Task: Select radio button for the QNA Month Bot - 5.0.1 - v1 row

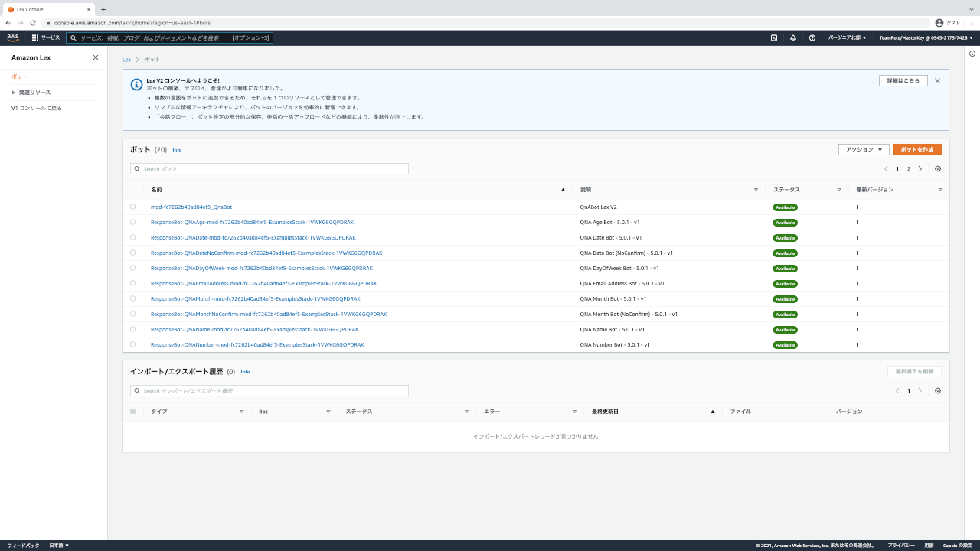Action: tap(132, 298)
